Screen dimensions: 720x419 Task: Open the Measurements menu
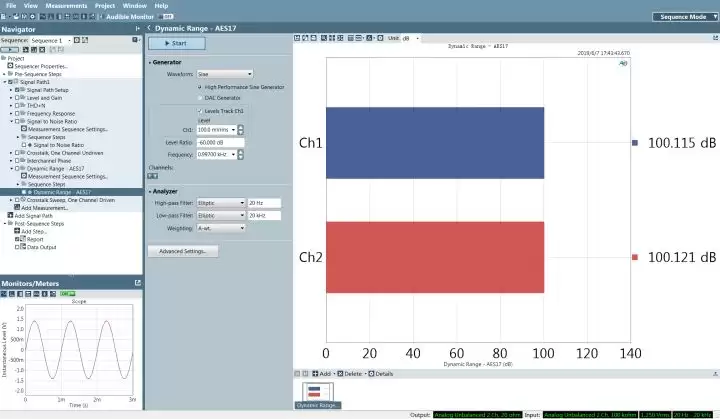tap(66, 6)
